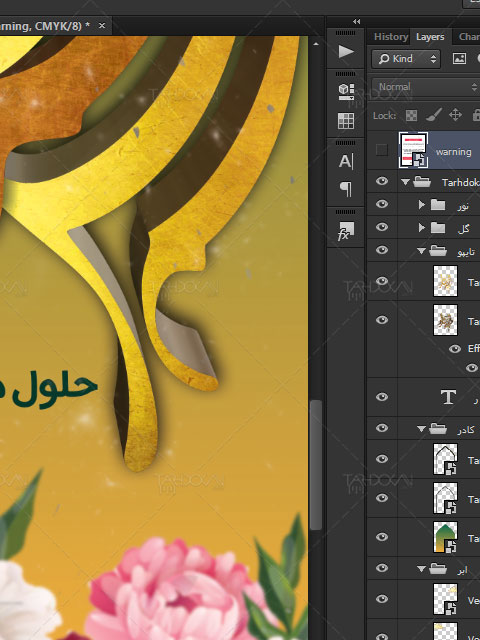Click scroll up arrow of canvas

coord(316,43)
